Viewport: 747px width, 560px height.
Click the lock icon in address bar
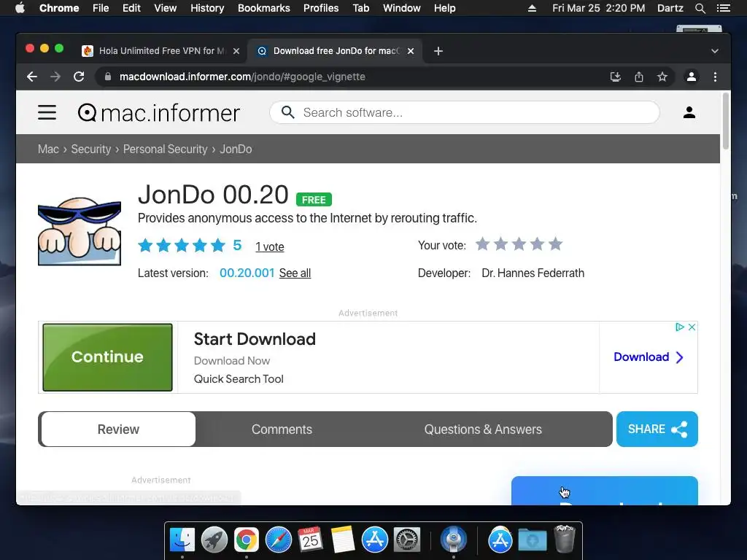coord(108,77)
